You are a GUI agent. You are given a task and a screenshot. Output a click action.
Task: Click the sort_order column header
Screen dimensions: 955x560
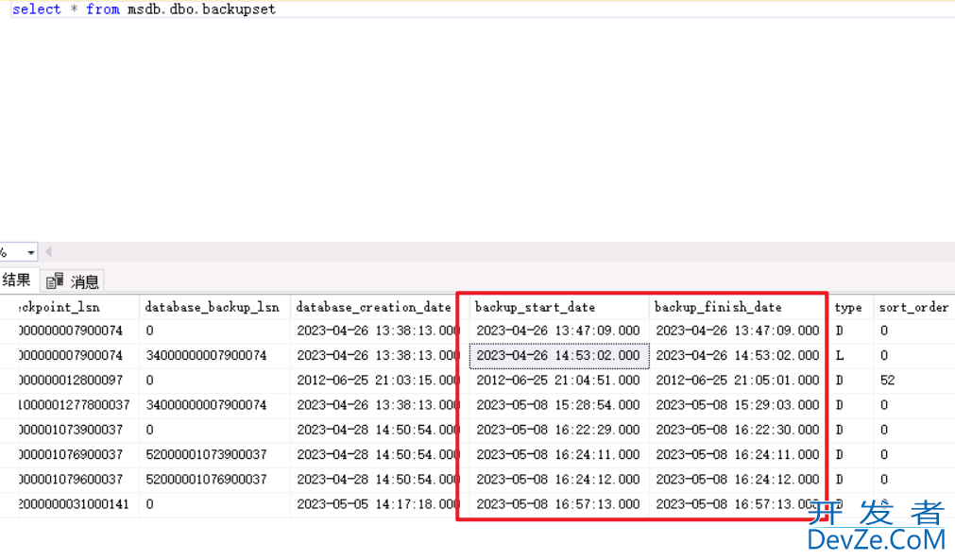click(x=913, y=308)
